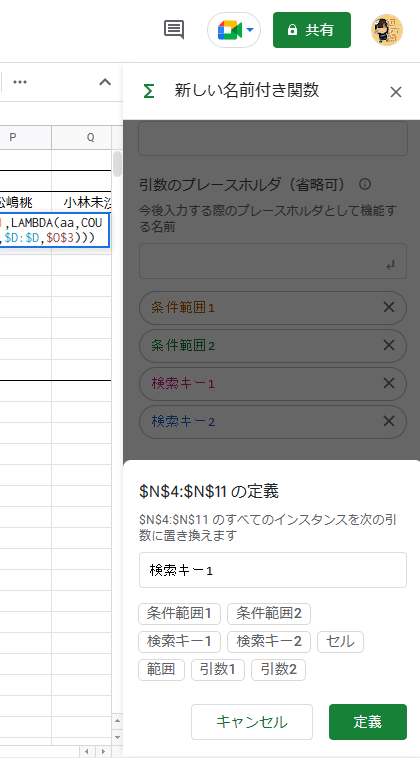Remove the 条件範囲2 argument chip
420x758 pixels.
pyautogui.click(x=389, y=345)
